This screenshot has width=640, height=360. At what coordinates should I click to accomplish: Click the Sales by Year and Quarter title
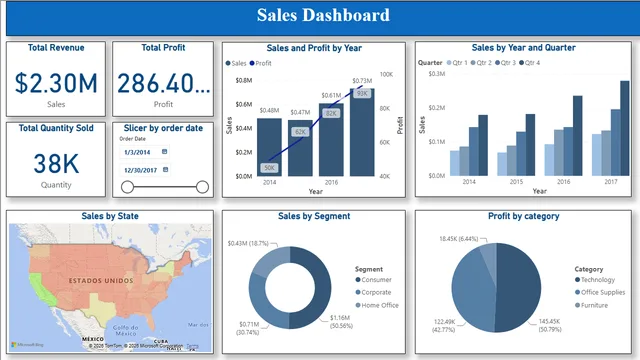(524, 48)
